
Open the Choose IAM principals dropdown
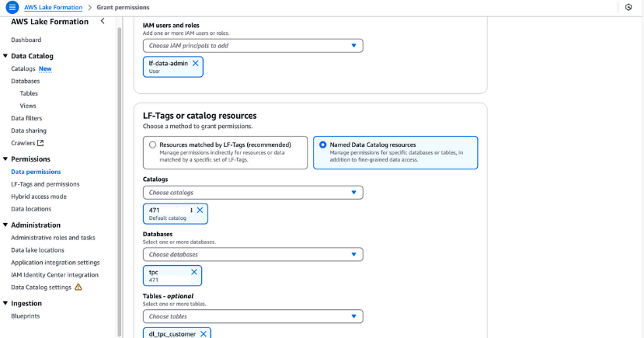point(253,46)
